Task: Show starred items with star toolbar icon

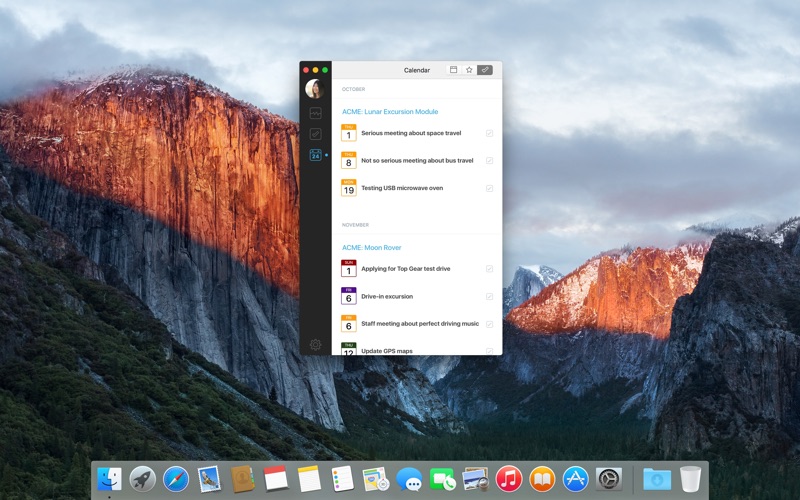Action: pos(469,70)
